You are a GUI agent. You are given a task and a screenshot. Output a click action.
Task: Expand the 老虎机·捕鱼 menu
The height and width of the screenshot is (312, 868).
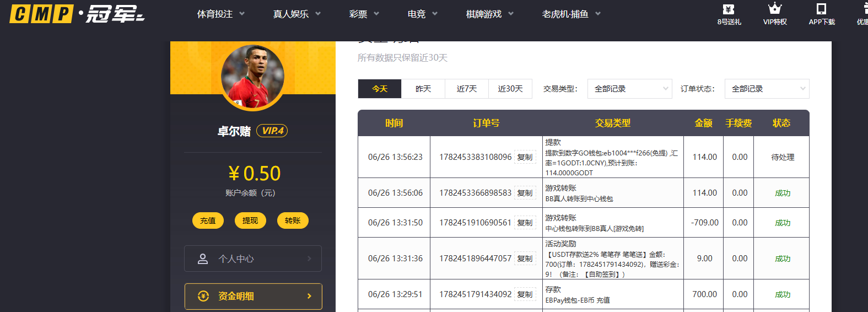click(571, 14)
